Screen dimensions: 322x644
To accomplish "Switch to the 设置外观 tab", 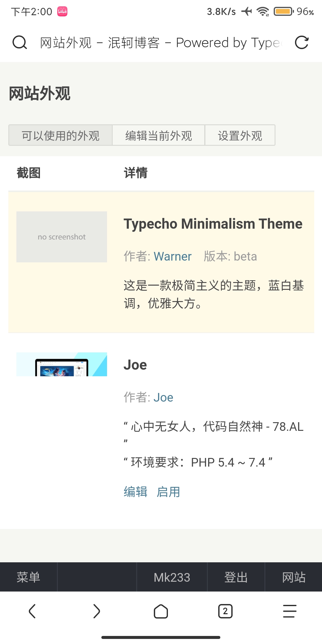I will tap(240, 135).
